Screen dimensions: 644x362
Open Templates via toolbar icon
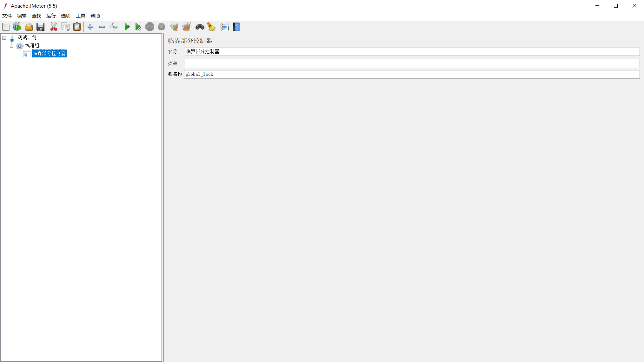point(17,27)
